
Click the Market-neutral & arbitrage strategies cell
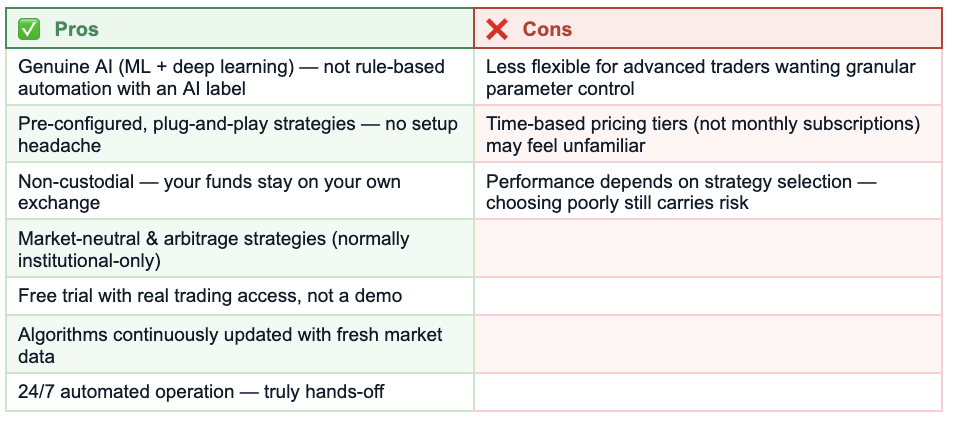click(x=240, y=248)
